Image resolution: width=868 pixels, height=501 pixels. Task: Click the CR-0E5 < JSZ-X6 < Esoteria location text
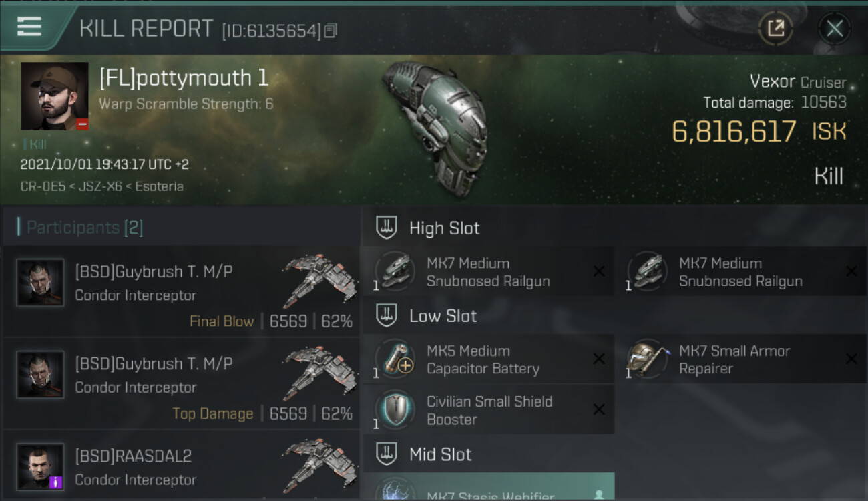[x=101, y=186]
